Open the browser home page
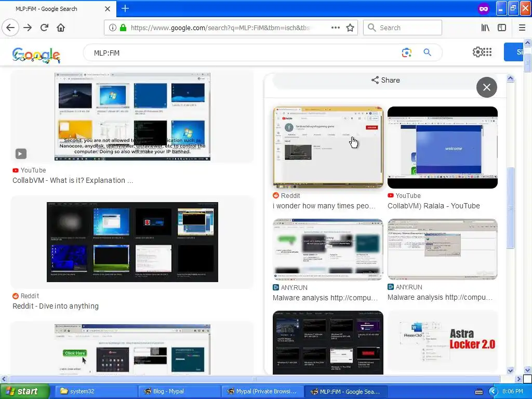Image resolution: width=532 pixels, height=399 pixels. point(61,28)
